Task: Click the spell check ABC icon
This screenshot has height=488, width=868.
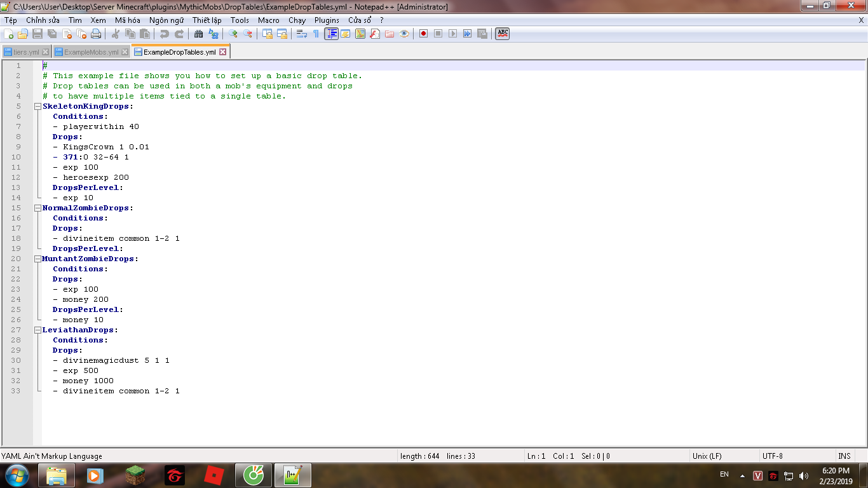Action: click(x=503, y=34)
